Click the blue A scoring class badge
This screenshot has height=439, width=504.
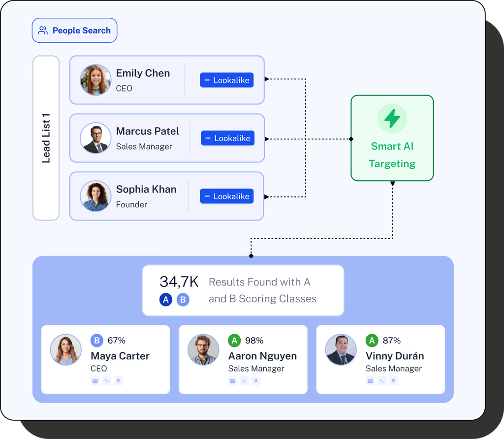click(x=166, y=300)
